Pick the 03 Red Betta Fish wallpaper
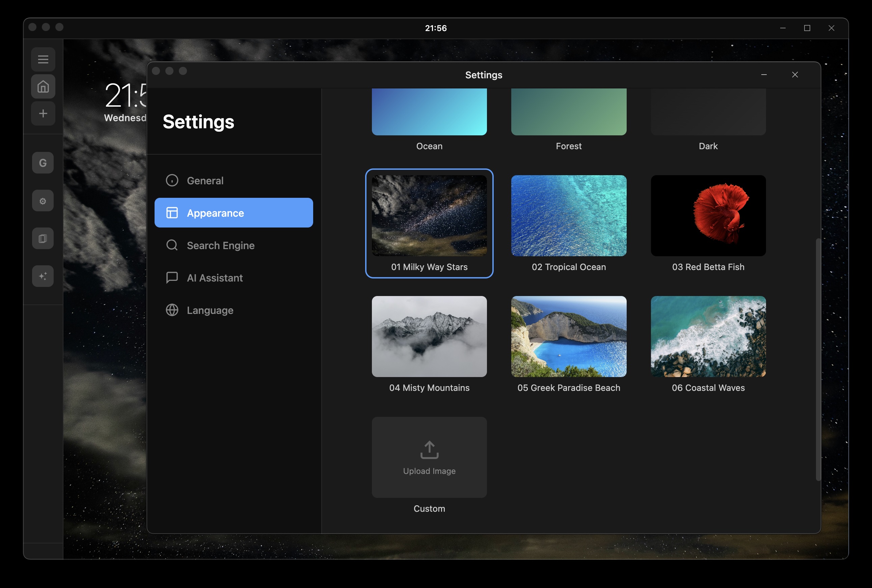Screen dimensions: 872x588 point(708,216)
